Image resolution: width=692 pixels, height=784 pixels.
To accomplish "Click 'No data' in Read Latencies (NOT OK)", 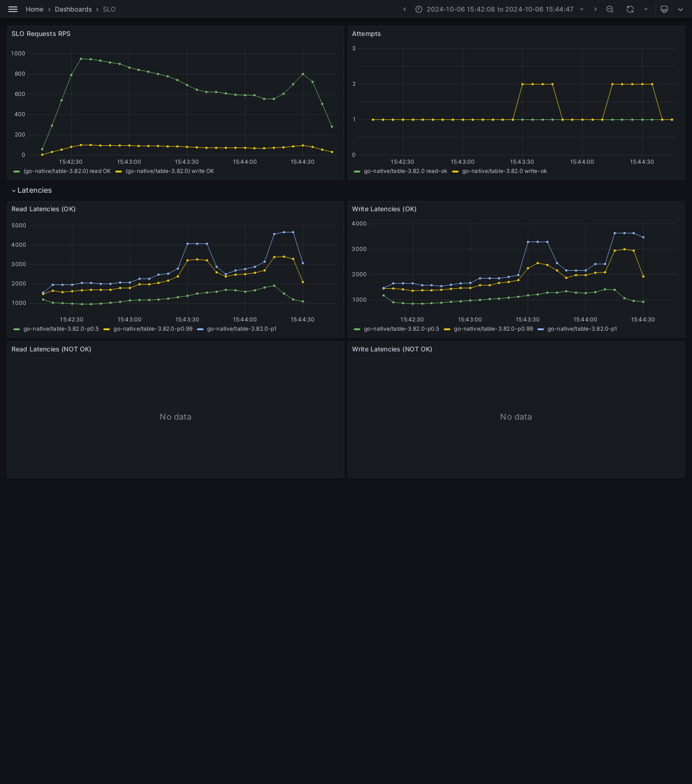I will tap(175, 417).
